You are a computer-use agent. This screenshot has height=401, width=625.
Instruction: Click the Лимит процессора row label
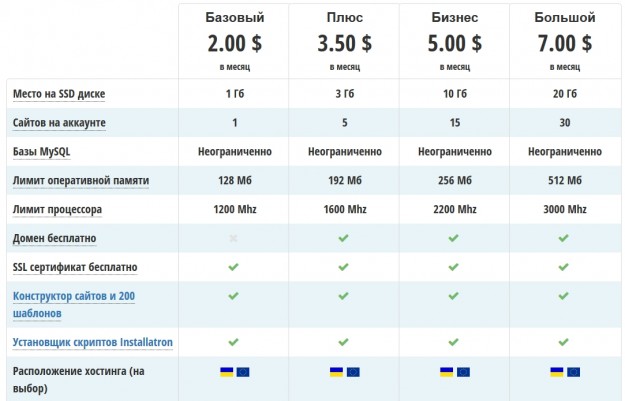pyautogui.click(x=57, y=210)
